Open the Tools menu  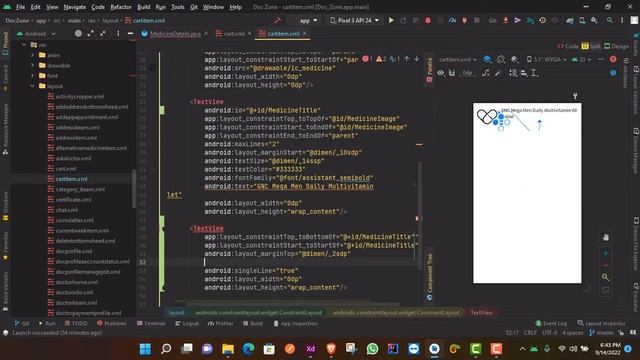click(178, 7)
